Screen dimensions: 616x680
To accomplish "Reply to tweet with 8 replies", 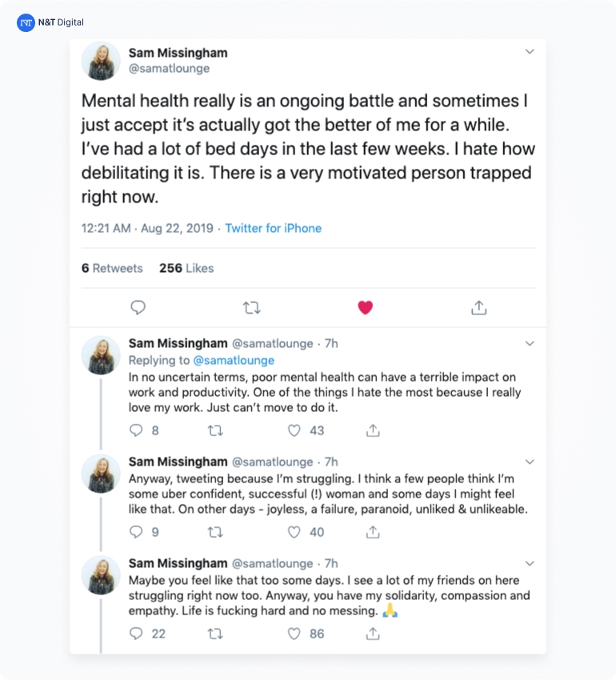I will 136,430.
